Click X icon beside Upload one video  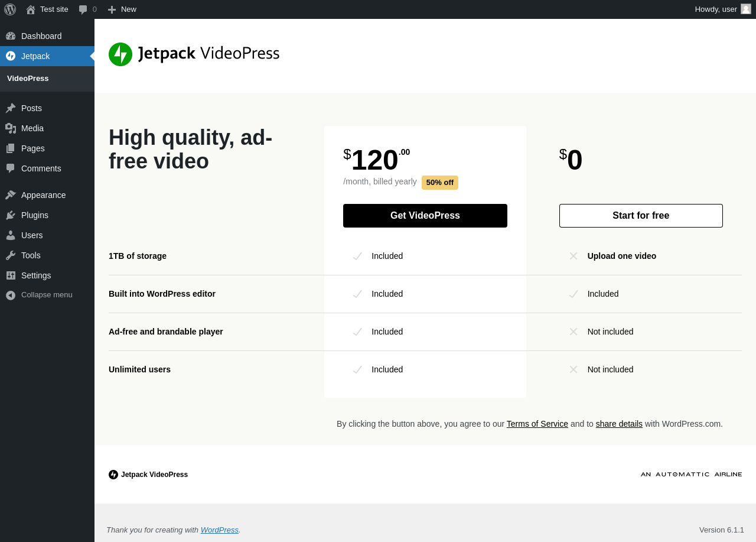pyautogui.click(x=573, y=256)
